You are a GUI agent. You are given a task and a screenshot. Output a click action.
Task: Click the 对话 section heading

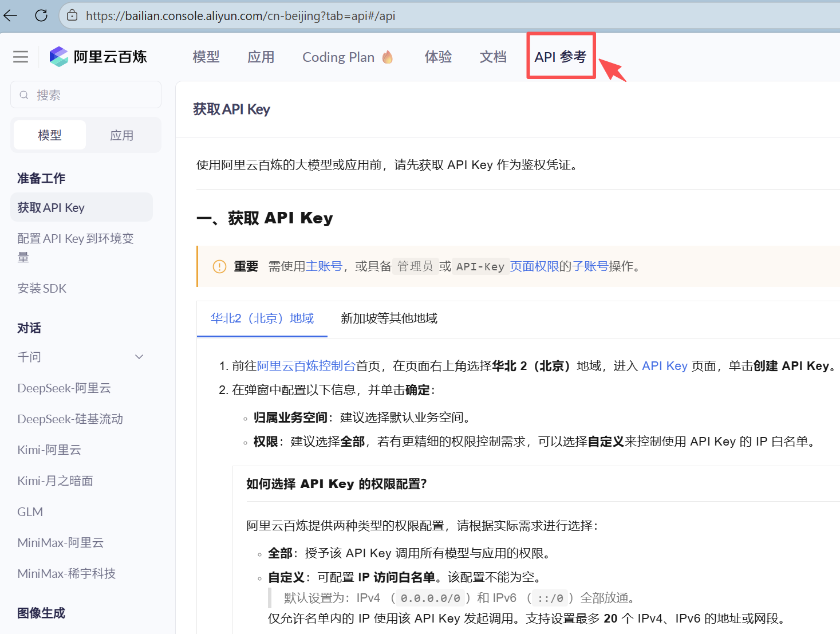tap(29, 328)
